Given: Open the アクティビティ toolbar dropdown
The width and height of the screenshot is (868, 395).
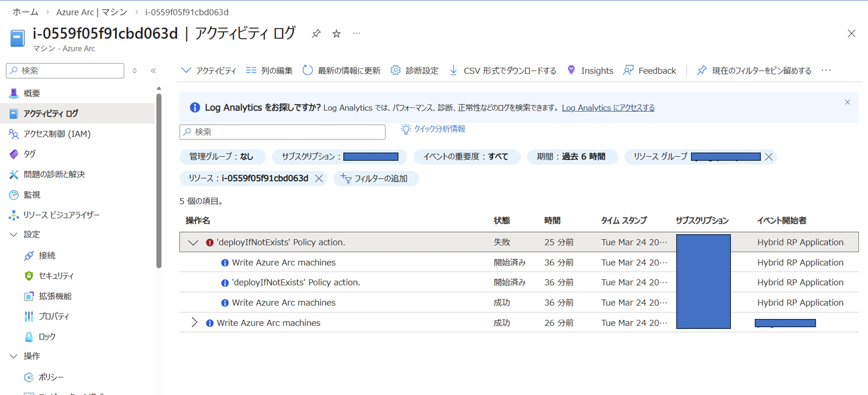Looking at the screenshot, I should coord(209,70).
